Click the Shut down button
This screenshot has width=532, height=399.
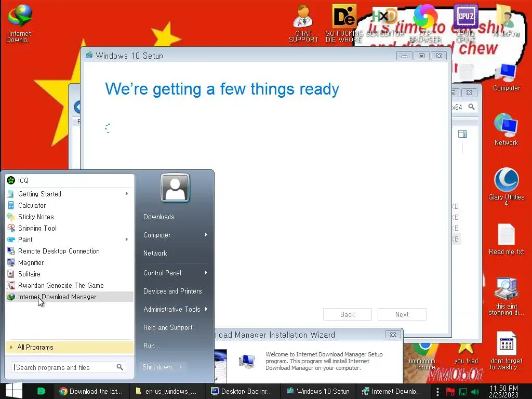[x=157, y=367]
